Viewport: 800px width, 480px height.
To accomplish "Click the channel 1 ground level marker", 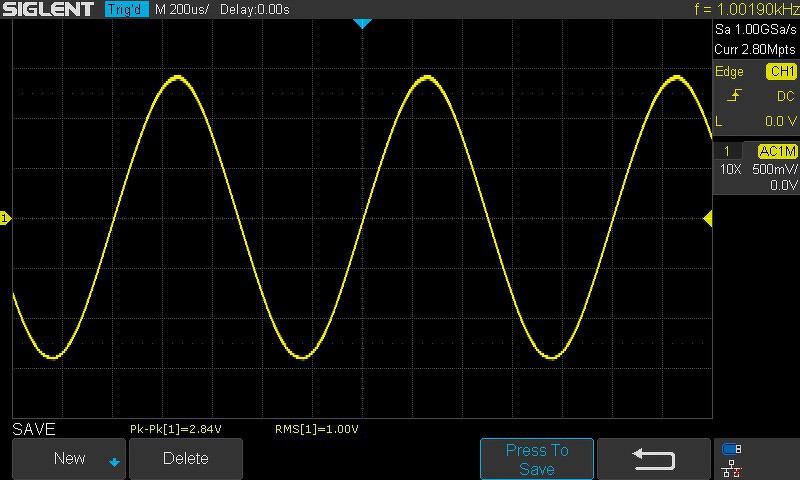I will pos(6,218).
